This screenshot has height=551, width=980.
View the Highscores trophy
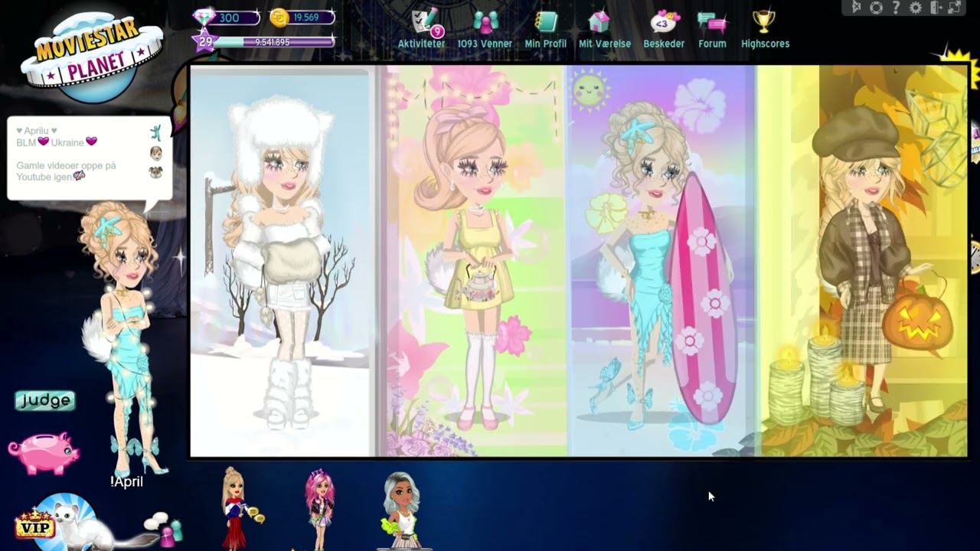click(x=765, y=29)
